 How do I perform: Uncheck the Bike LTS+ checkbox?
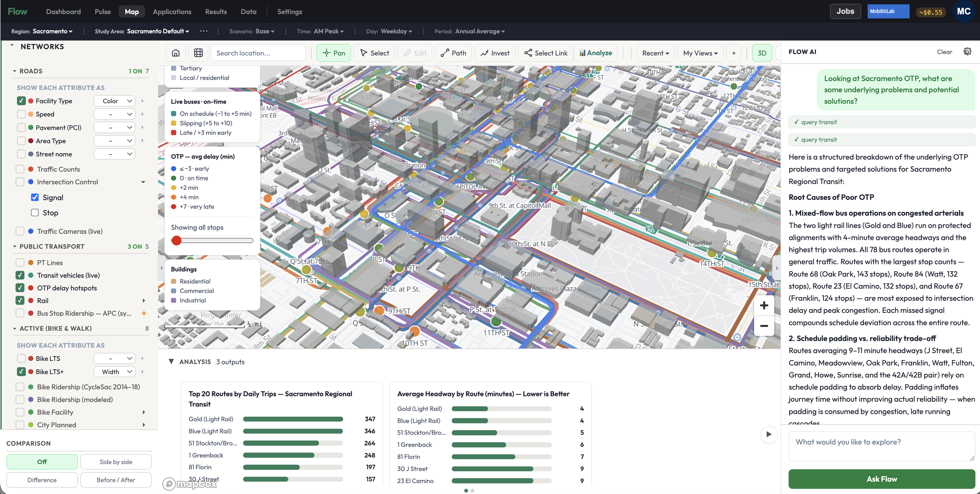pos(21,372)
